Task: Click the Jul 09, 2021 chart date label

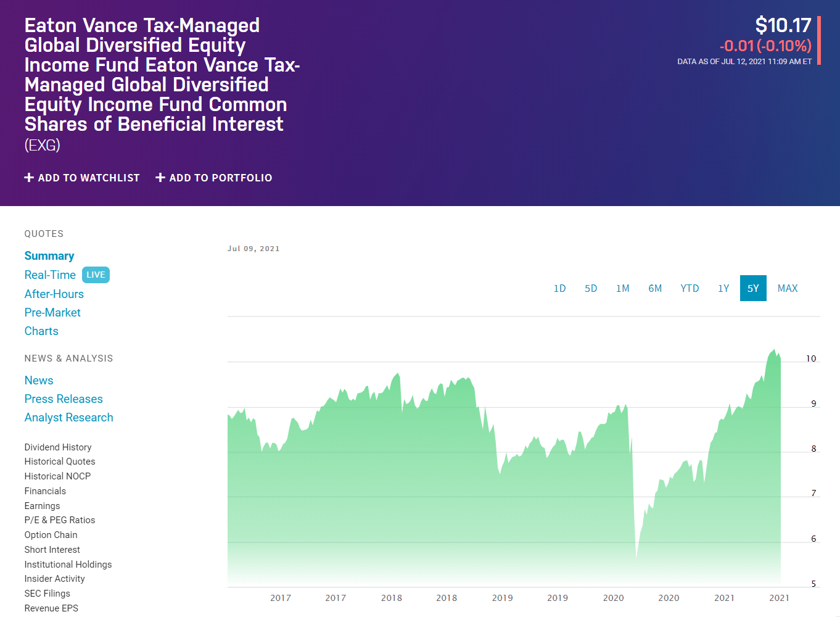Action: (253, 249)
